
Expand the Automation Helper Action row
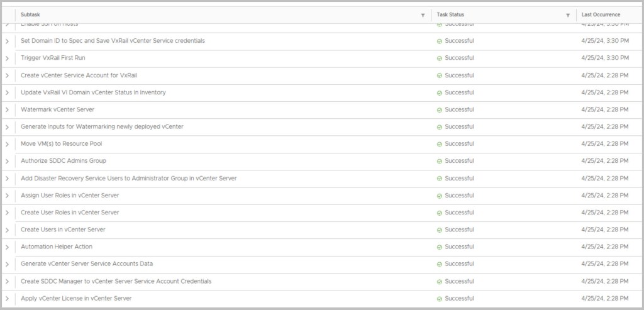point(8,247)
